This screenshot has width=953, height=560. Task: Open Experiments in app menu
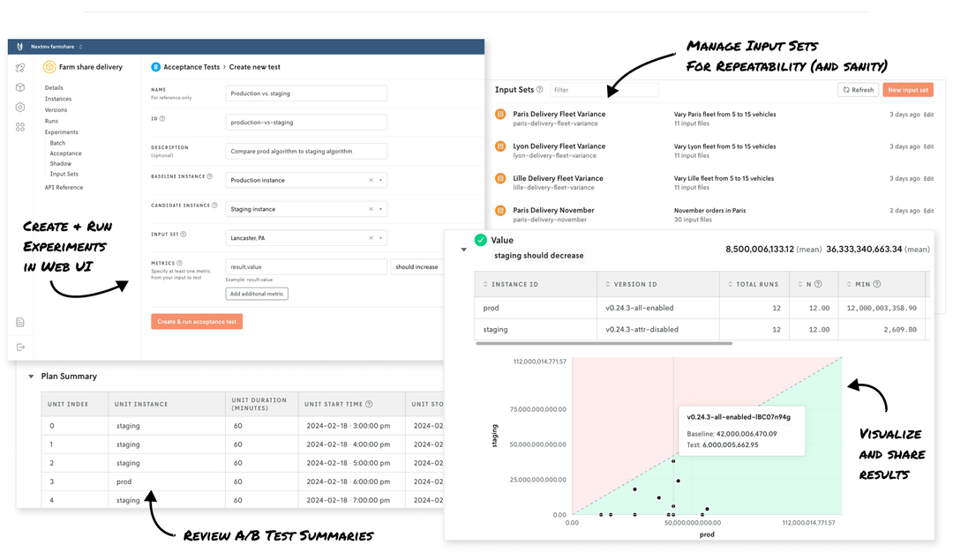62,131
